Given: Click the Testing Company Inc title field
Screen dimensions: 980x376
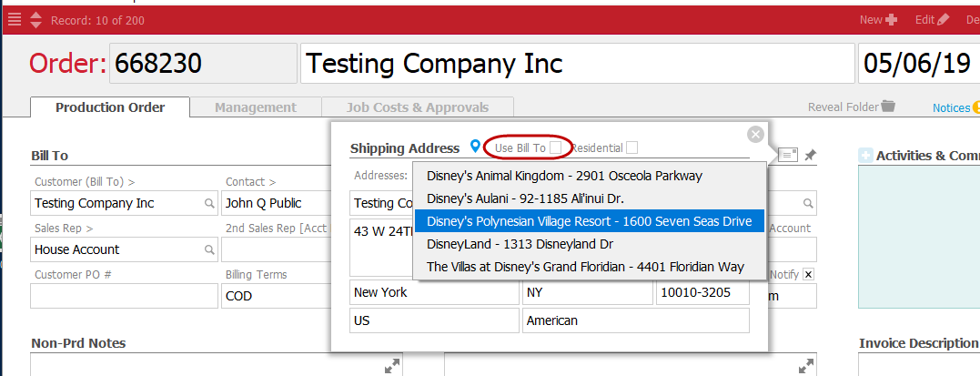Looking at the screenshot, I should tap(578, 63).
